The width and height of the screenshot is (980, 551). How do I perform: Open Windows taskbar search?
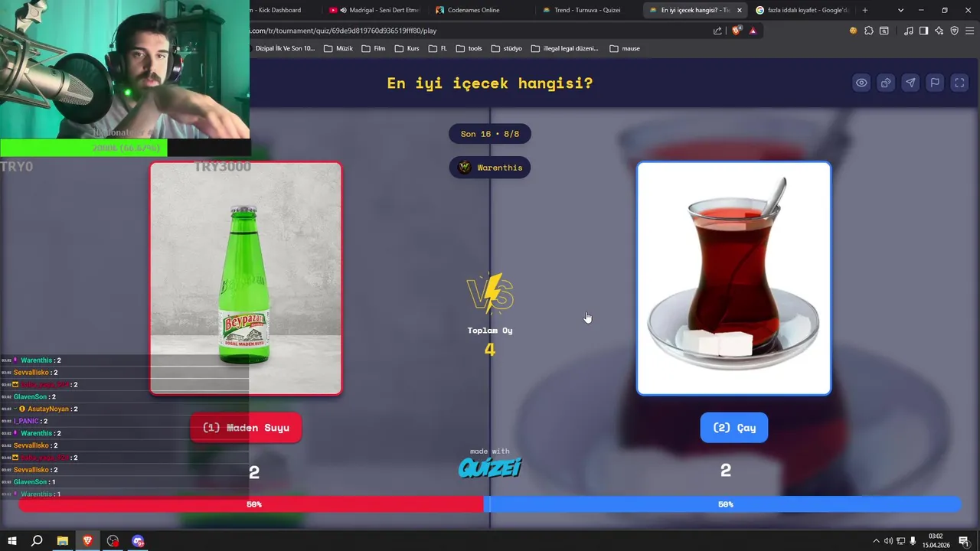(x=37, y=541)
